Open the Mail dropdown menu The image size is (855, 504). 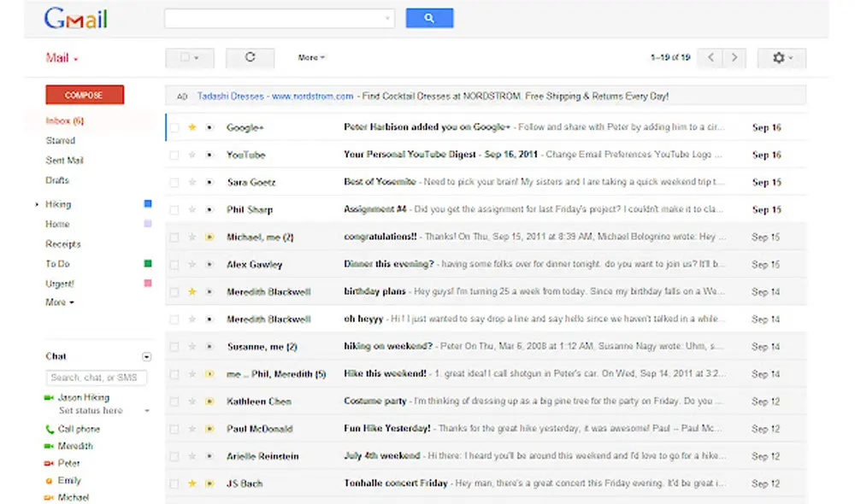pos(60,57)
